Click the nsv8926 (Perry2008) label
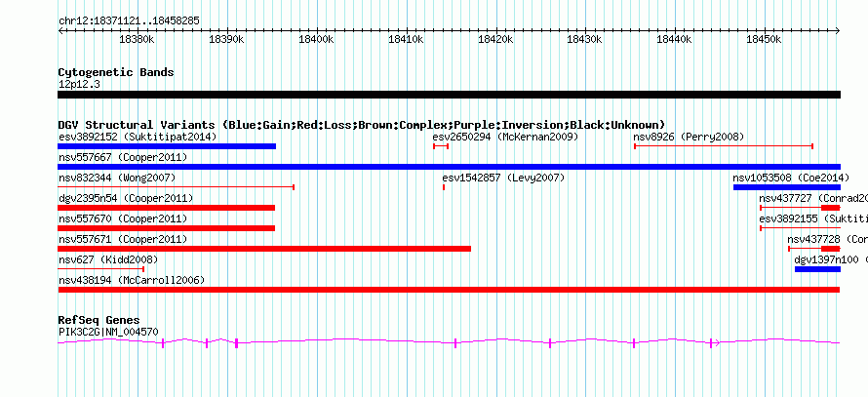Image resolution: width=868 pixels, height=397 pixels. click(689, 137)
